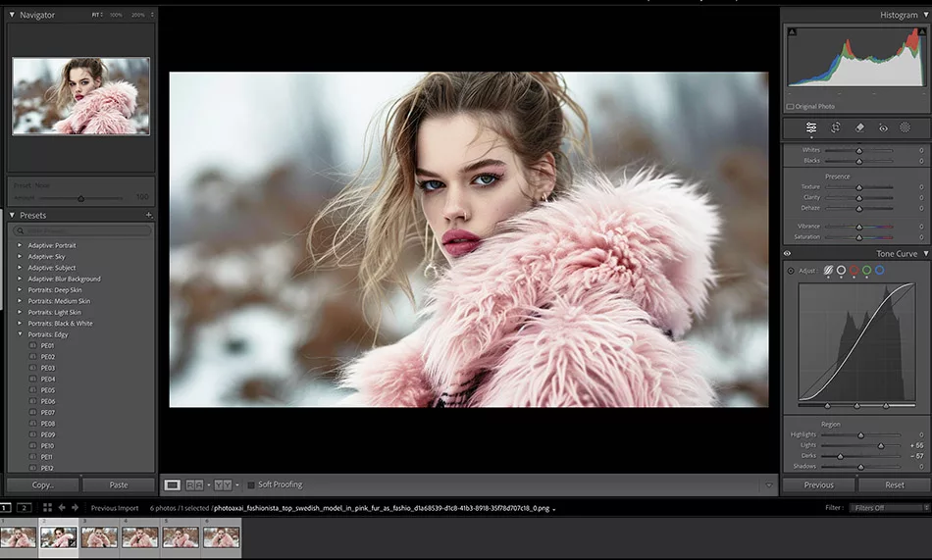Open the filename path dropdown arrow
This screenshot has height=560, width=932.
pyautogui.click(x=554, y=509)
